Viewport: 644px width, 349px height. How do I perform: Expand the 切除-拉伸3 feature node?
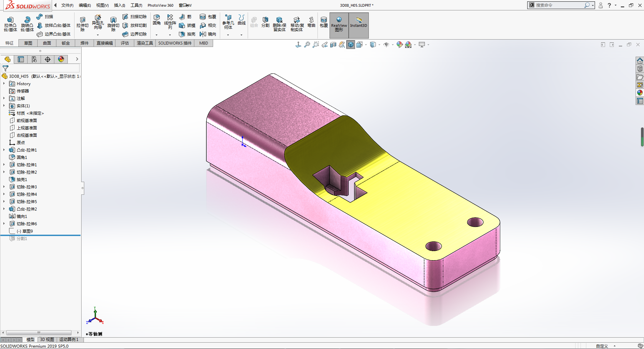[4, 187]
